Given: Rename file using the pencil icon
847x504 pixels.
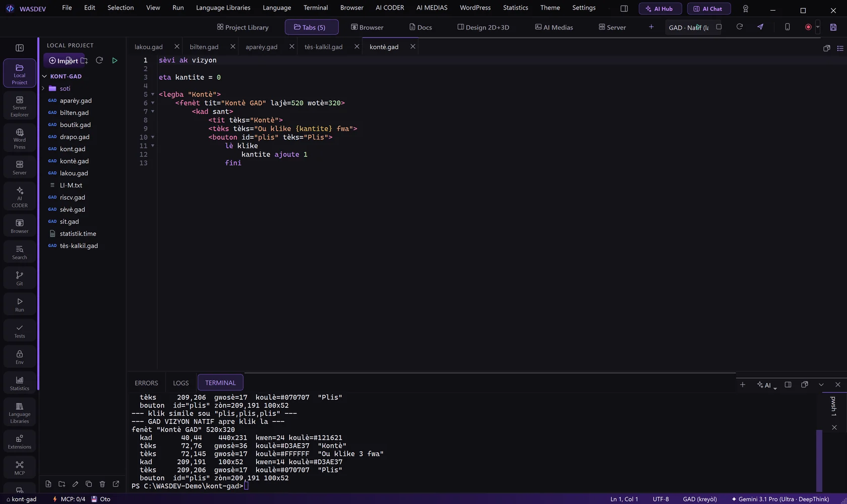Looking at the screenshot, I should pyautogui.click(x=75, y=484).
